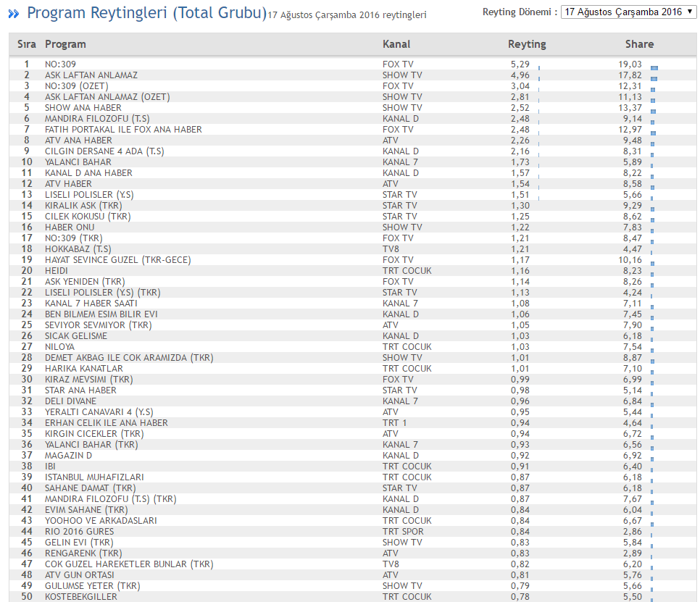Image resolution: width=700 pixels, height=602 pixels.
Task: Select ATV GUN ORTASI program name
Action: tap(80, 574)
